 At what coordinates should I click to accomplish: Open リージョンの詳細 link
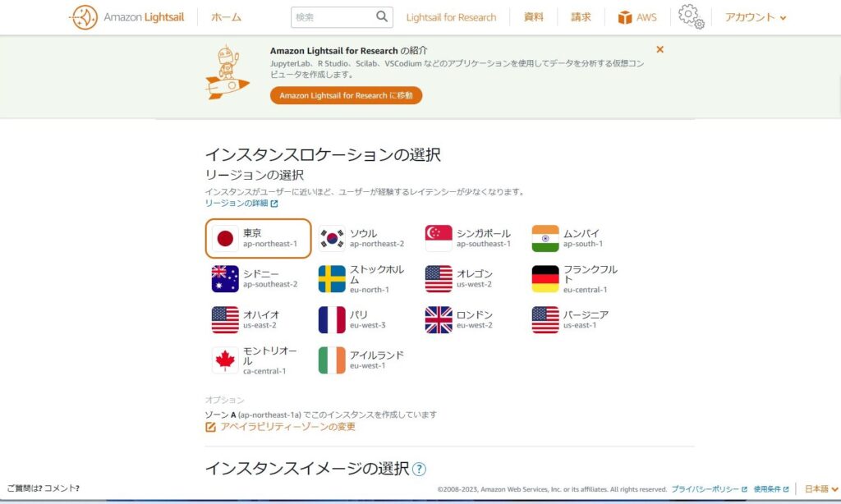pos(237,204)
